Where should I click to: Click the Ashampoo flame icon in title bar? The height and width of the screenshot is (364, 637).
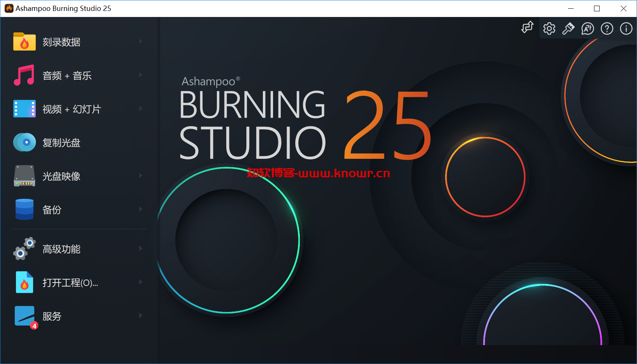9,8
